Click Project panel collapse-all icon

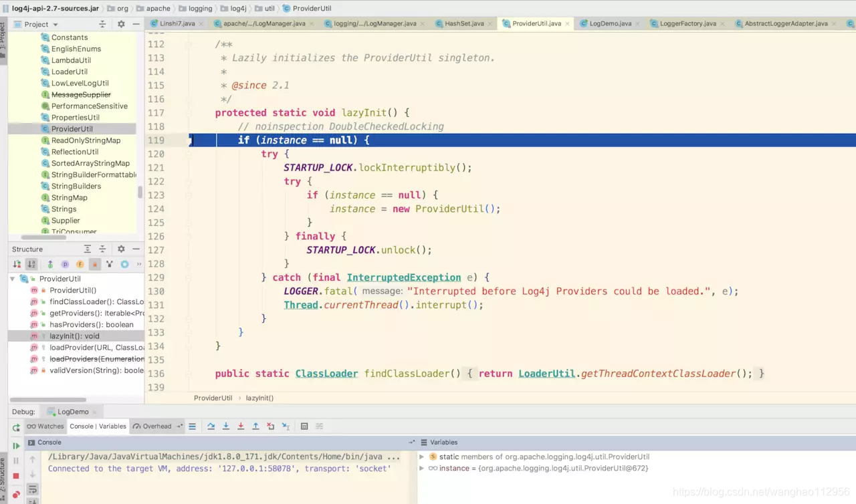point(102,23)
